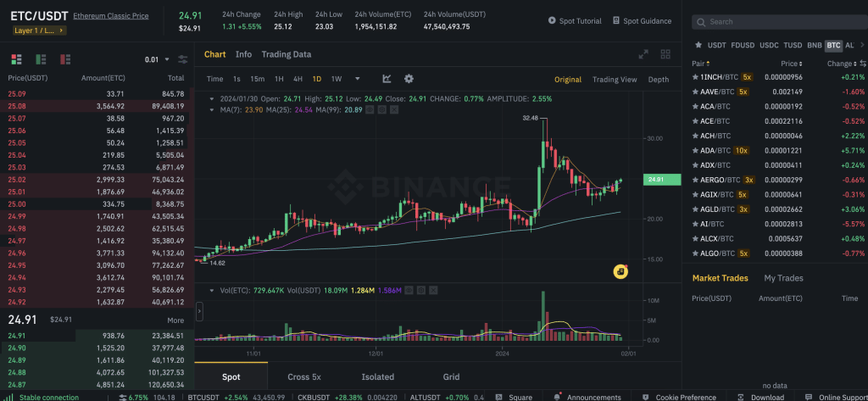Switch change/volume column swap icon
The height and width of the screenshot is (401, 868).
coord(862,64)
